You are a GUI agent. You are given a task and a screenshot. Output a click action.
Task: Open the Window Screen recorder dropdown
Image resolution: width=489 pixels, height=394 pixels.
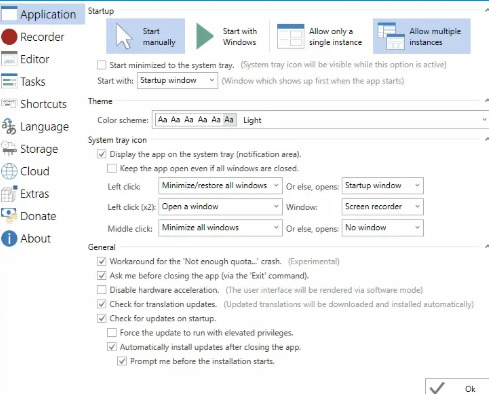tap(383, 207)
